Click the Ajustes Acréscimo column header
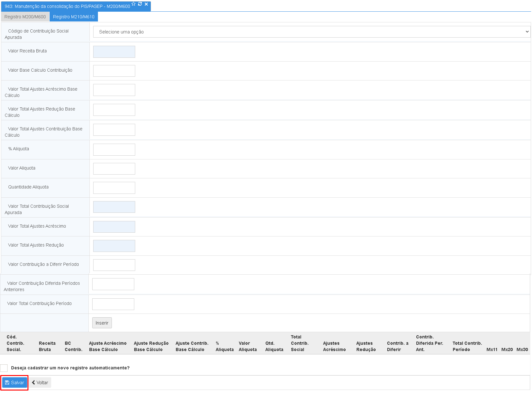532x394 pixels. pyautogui.click(x=335, y=347)
